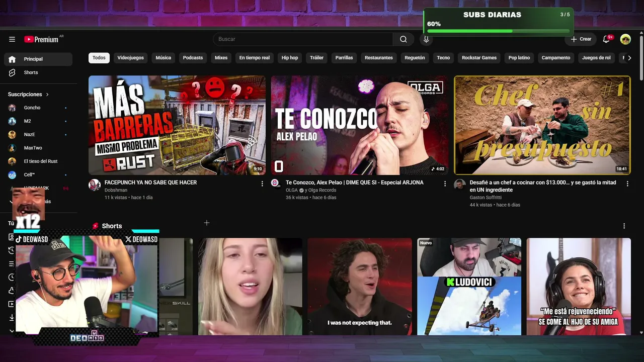Open the Shorts shelf three-dot menu
Image resolution: width=644 pixels, height=362 pixels.
624,226
